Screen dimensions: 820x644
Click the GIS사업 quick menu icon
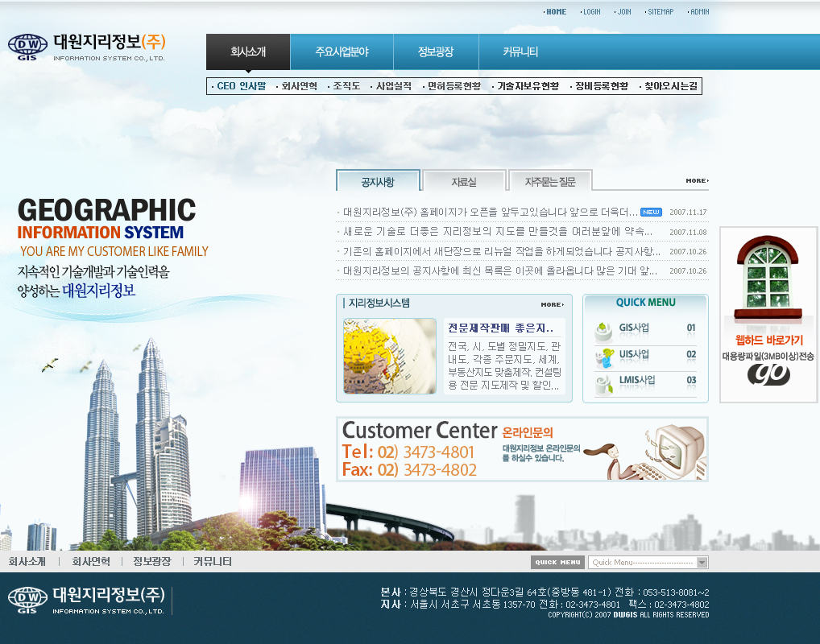(604, 331)
